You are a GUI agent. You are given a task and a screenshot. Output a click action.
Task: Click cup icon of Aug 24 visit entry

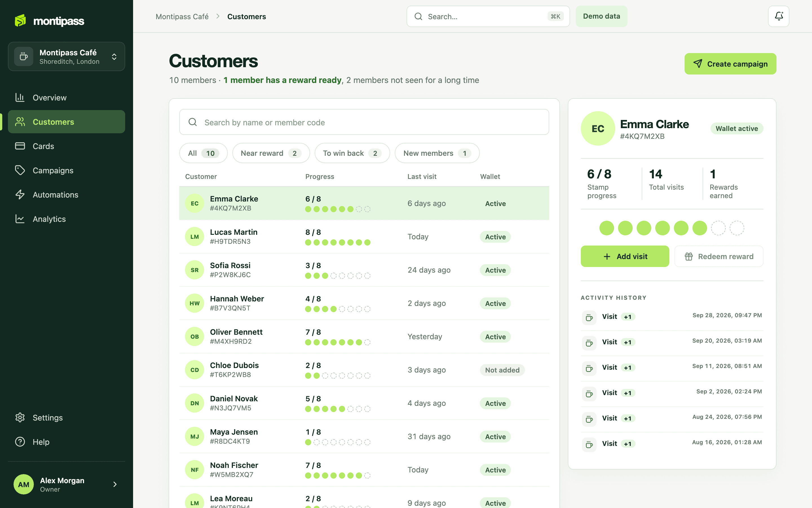(x=589, y=419)
